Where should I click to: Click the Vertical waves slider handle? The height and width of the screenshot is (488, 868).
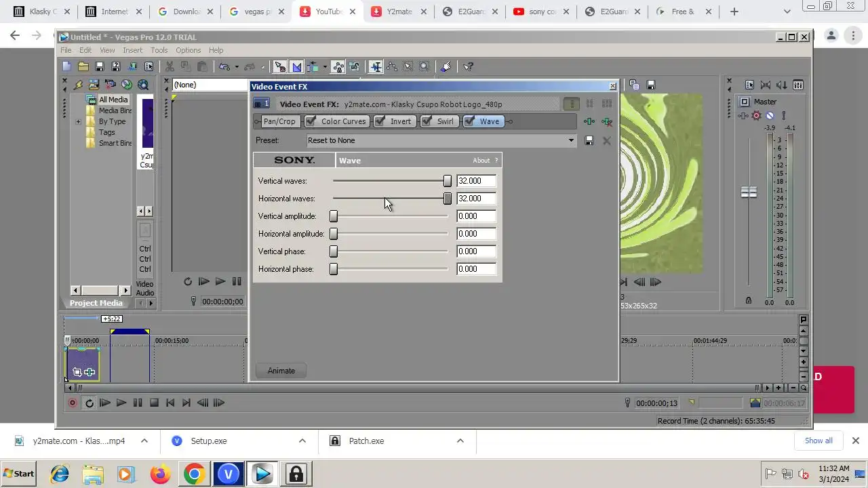click(448, 181)
